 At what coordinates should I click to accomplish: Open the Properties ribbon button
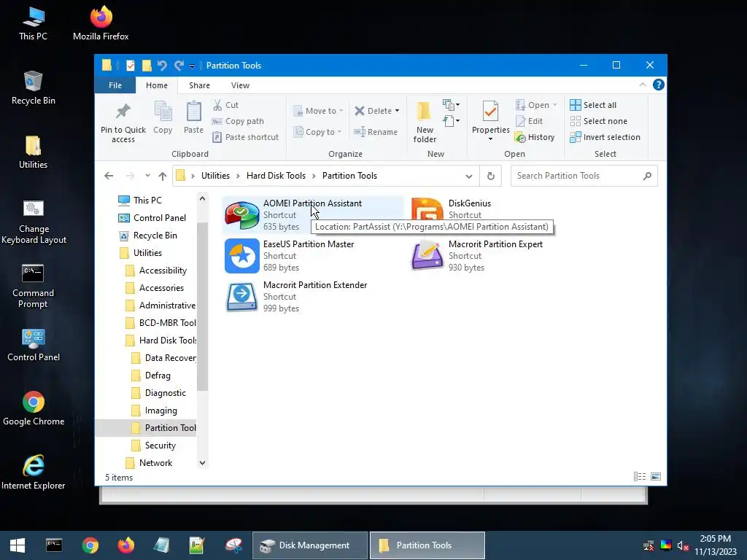[491, 122]
